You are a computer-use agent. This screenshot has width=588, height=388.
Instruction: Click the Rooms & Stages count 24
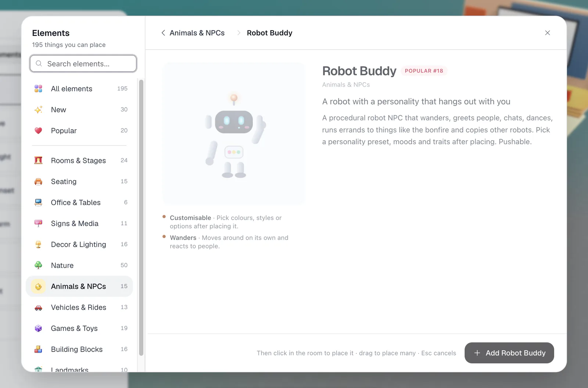[124, 160]
